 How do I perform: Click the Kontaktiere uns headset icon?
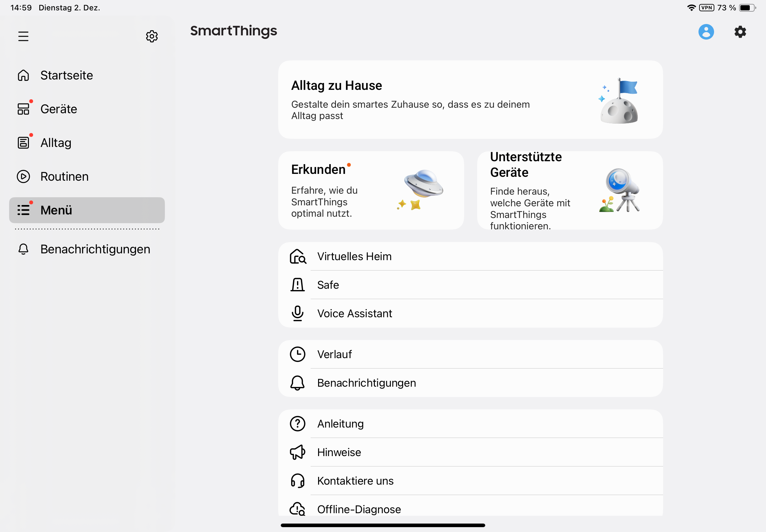coord(297,481)
